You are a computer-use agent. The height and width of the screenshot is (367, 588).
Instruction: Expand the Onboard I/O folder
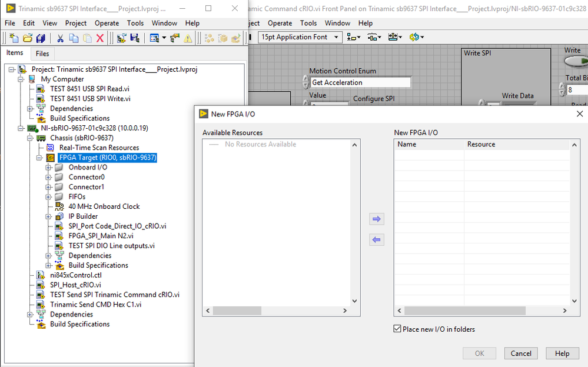pos(48,168)
